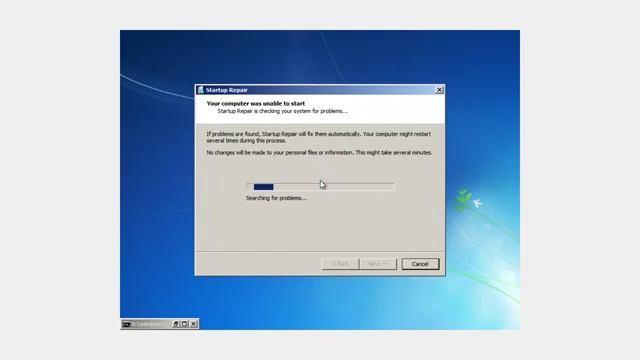Click the "Startup Repair is checking your system" text
Screen dimensions: 640x360
tap(282, 111)
